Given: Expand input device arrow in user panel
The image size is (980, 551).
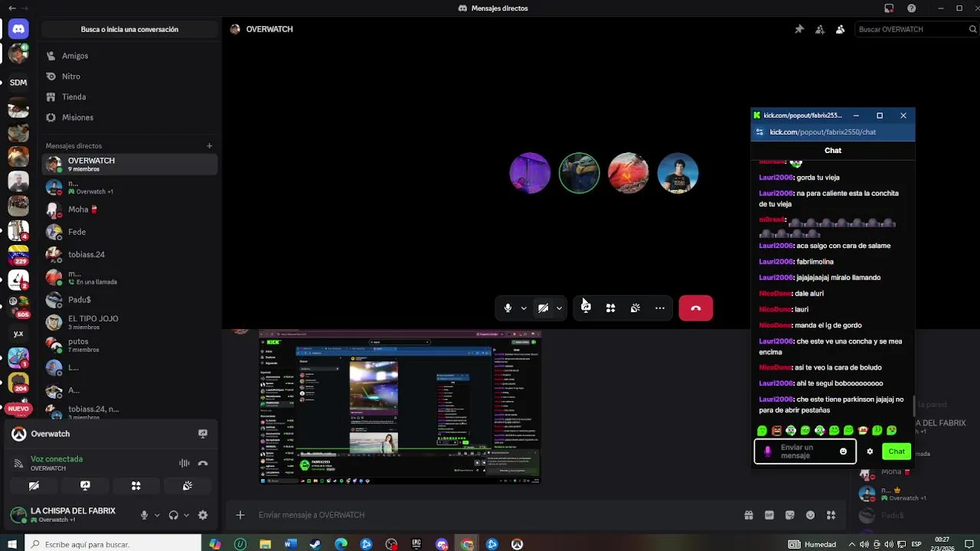Looking at the screenshot, I should [157, 515].
